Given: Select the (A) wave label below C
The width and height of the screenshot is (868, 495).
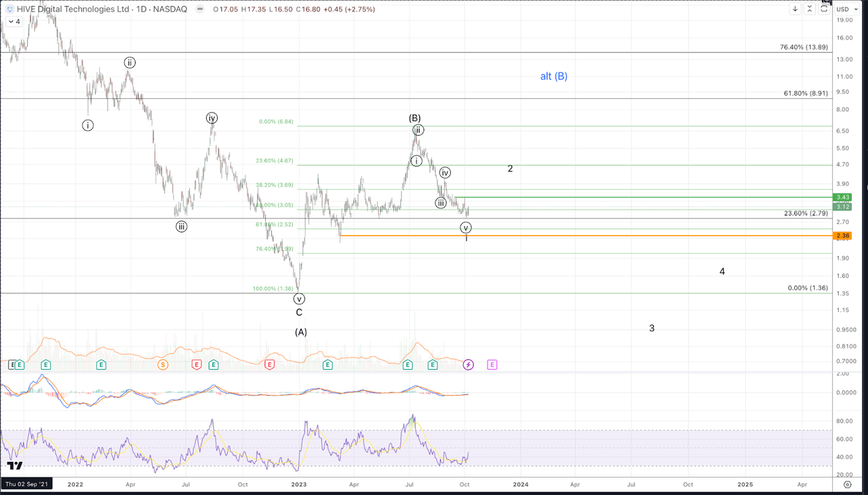Looking at the screenshot, I should 300,332.
